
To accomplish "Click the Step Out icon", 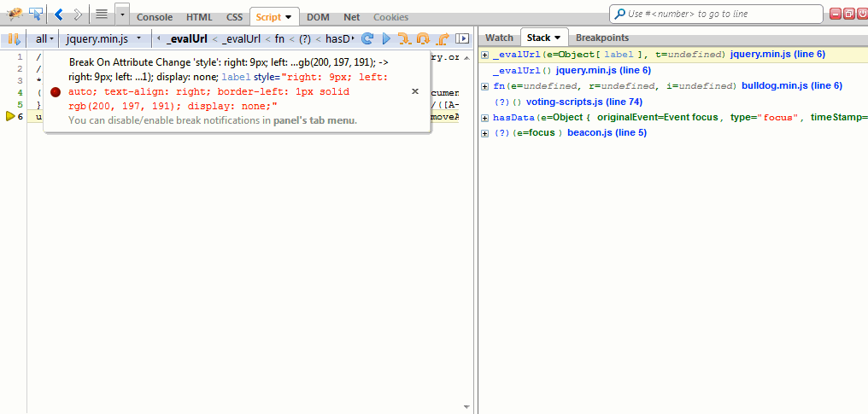I will pyautogui.click(x=443, y=38).
